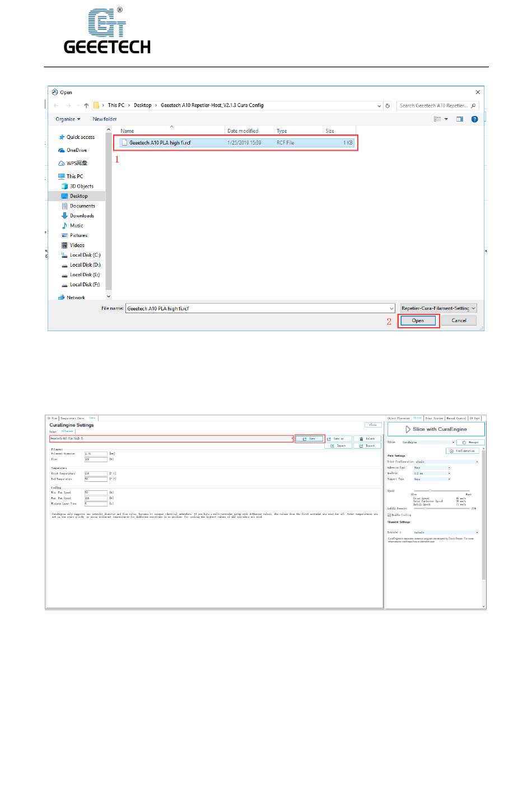
Task: Refresh the folder address bar
Action: pyautogui.click(x=388, y=105)
